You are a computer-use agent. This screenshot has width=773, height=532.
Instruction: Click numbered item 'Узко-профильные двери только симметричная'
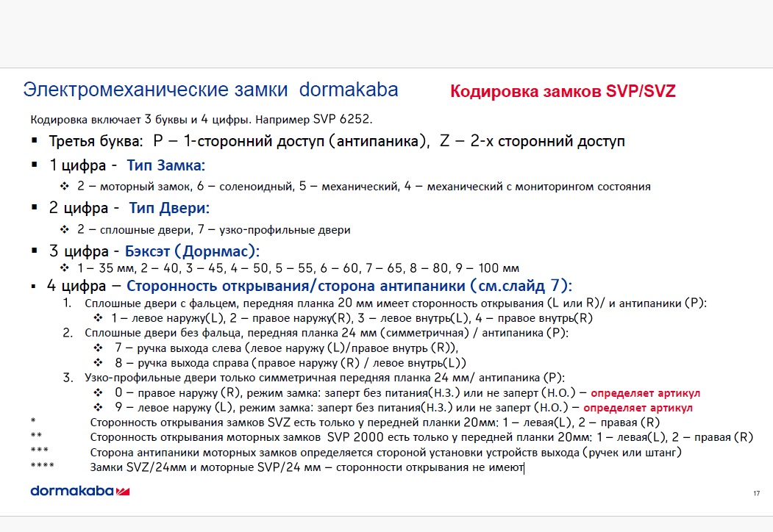click(x=324, y=378)
